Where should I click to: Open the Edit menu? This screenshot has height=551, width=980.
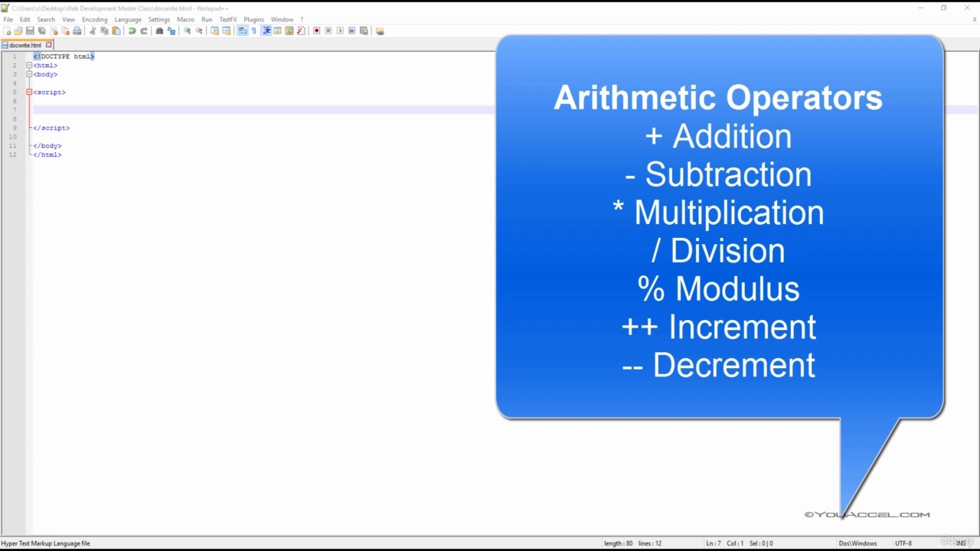(25, 19)
